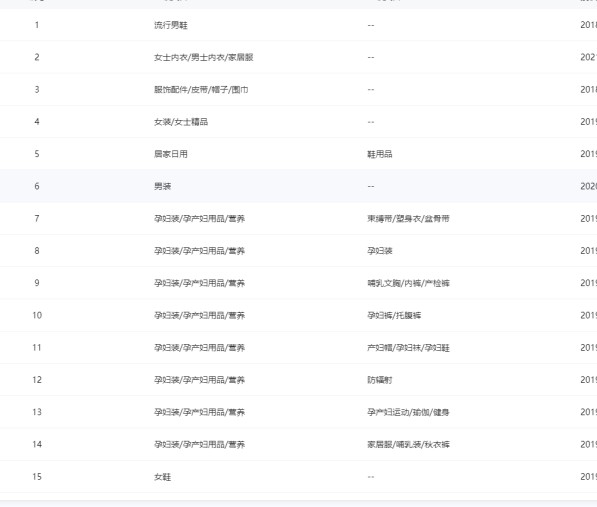Click 孕妇装/孕产妇用品/营养 in row 12

coord(200,380)
